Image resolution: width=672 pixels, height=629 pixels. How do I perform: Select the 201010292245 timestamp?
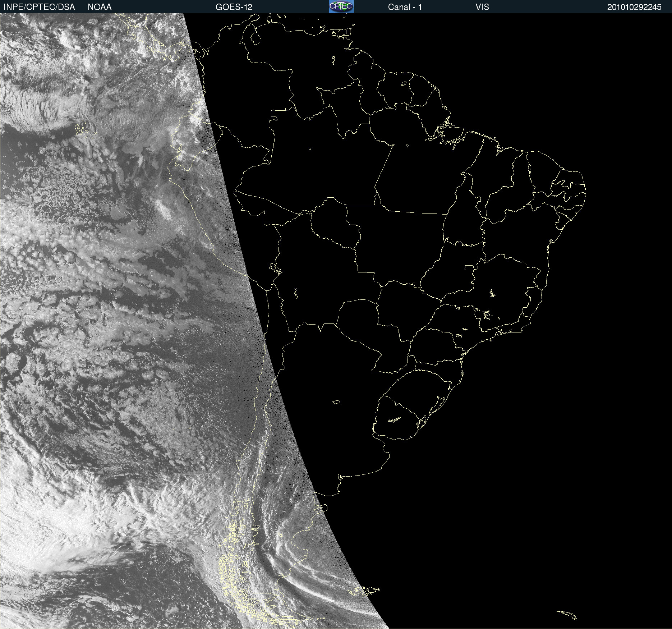634,7
